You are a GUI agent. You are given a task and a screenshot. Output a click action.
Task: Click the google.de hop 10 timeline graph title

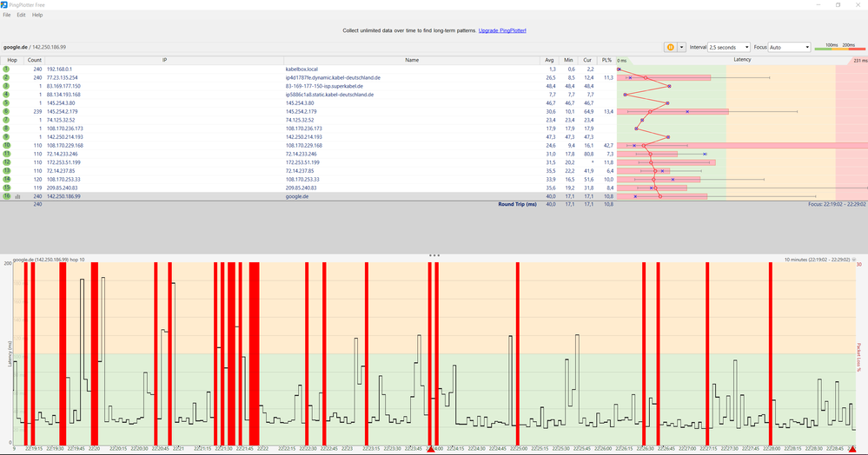click(49, 259)
